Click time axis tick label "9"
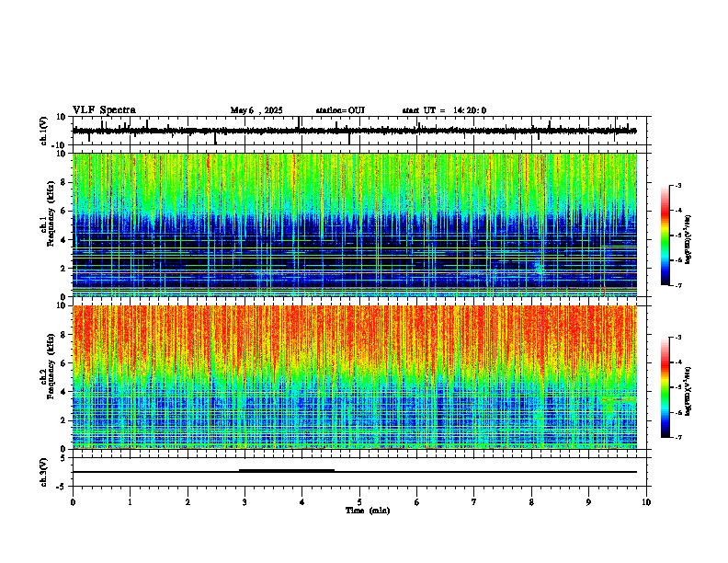The height and width of the screenshot is (563, 728). [588, 502]
